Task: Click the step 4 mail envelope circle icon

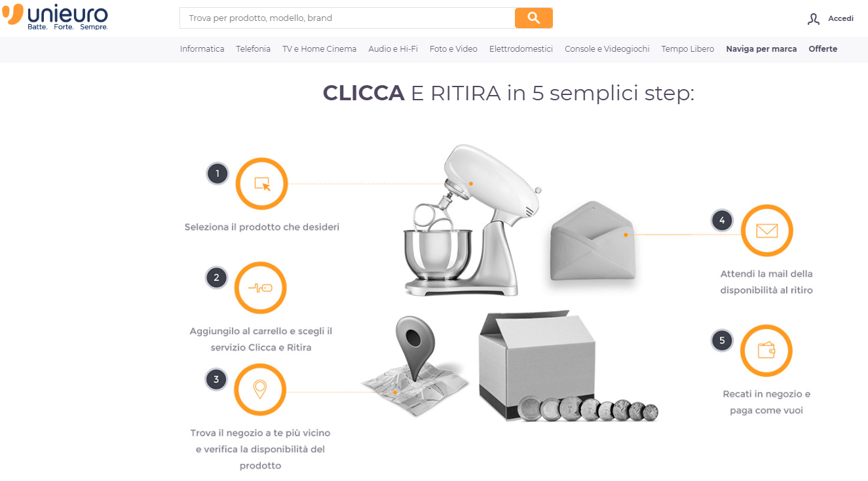Action: (766, 231)
